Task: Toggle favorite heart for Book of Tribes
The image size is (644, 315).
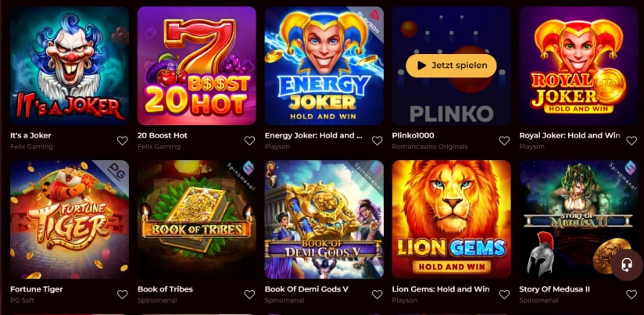Action: pyautogui.click(x=250, y=295)
